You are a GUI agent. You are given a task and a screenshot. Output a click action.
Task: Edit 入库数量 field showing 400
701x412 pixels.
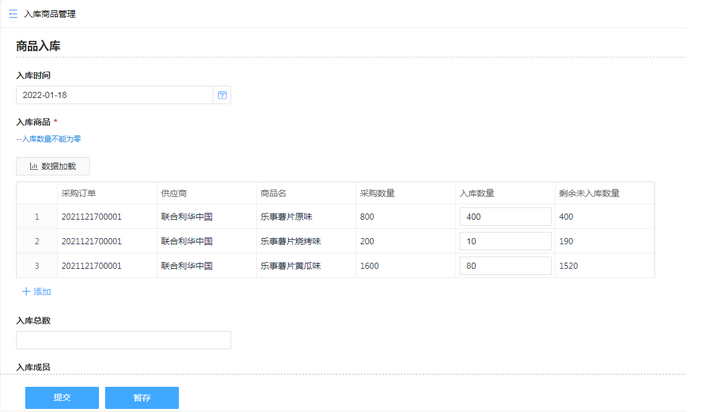pos(505,216)
